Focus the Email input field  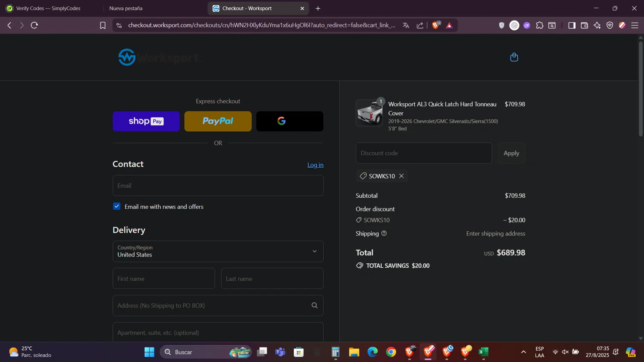(218, 186)
